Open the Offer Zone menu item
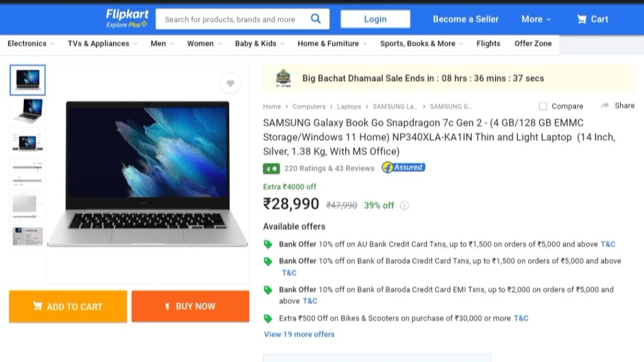 click(x=533, y=43)
